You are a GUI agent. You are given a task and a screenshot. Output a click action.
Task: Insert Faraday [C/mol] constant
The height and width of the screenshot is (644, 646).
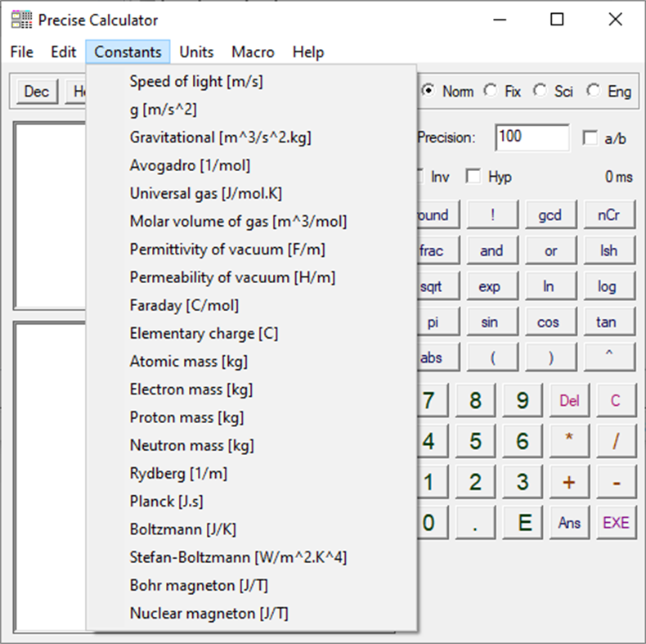pyautogui.click(x=251, y=305)
